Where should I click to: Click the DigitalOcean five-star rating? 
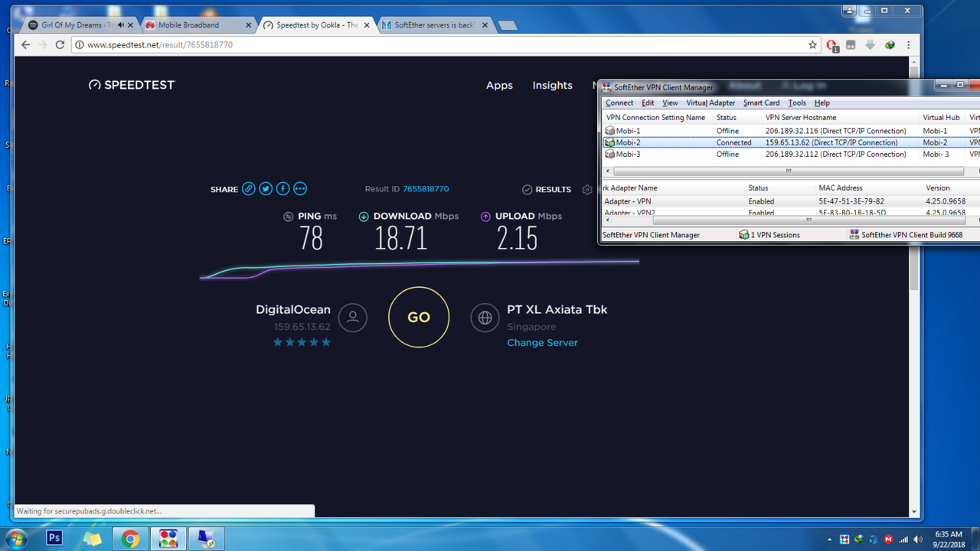tap(302, 342)
